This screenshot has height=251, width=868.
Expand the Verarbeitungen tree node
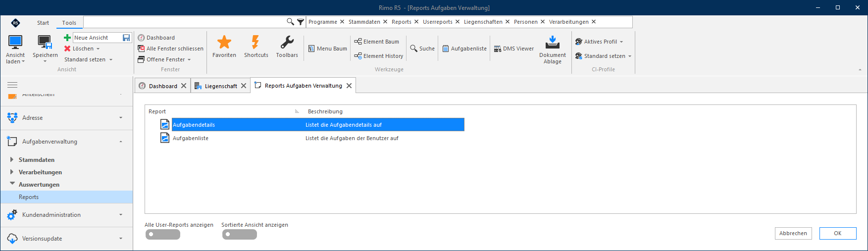(x=12, y=172)
